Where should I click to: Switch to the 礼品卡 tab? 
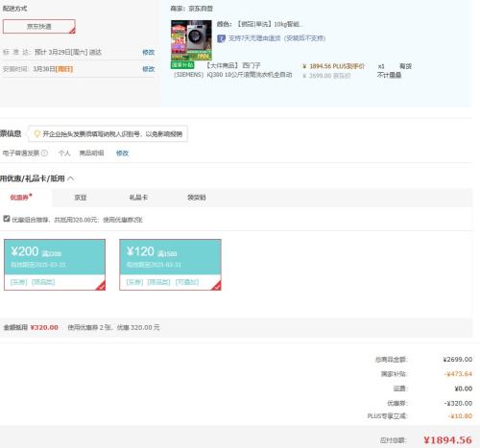click(138, 198)
